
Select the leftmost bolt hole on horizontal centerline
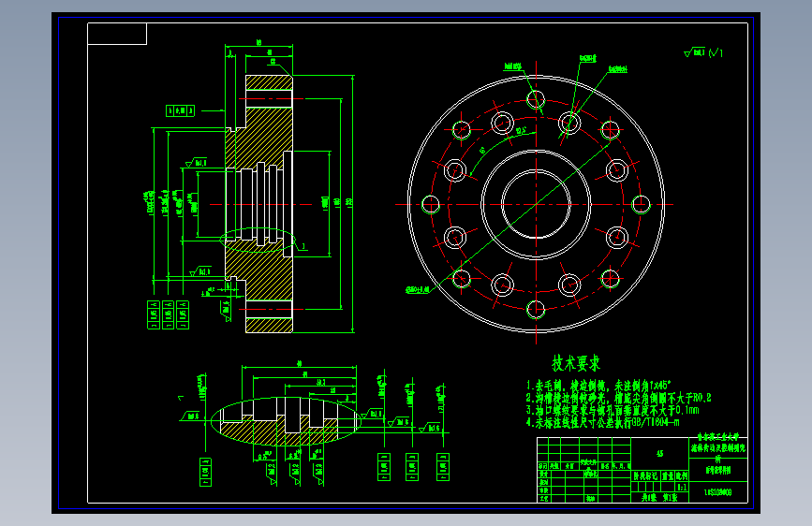(x=431, y=204)
